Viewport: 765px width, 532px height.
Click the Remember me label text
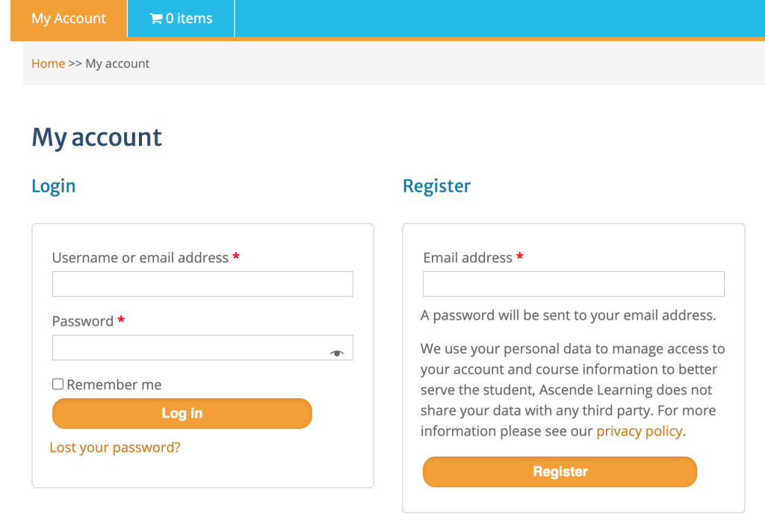114,385
